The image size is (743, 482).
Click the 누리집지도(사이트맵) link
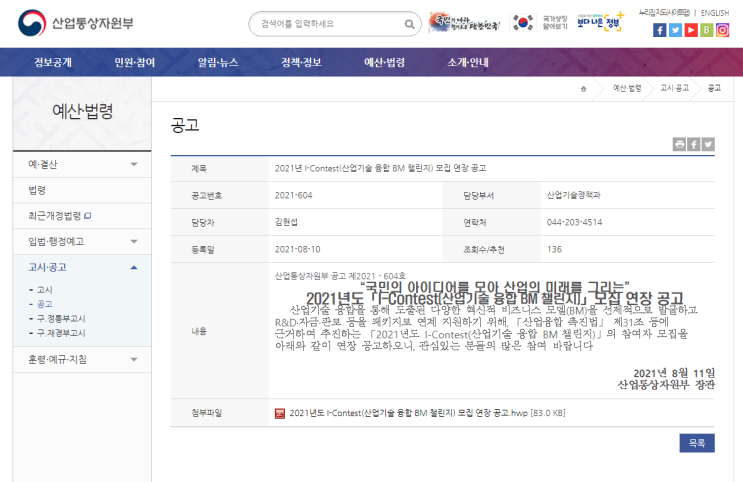(664, 13)
